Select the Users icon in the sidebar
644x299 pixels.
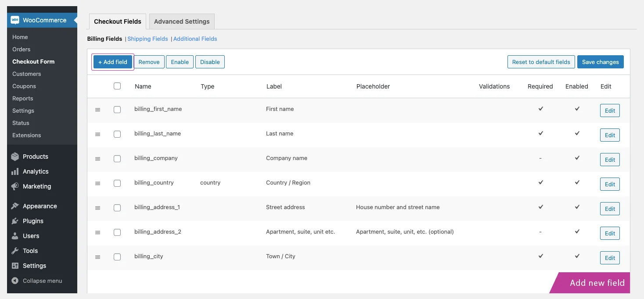14,236
